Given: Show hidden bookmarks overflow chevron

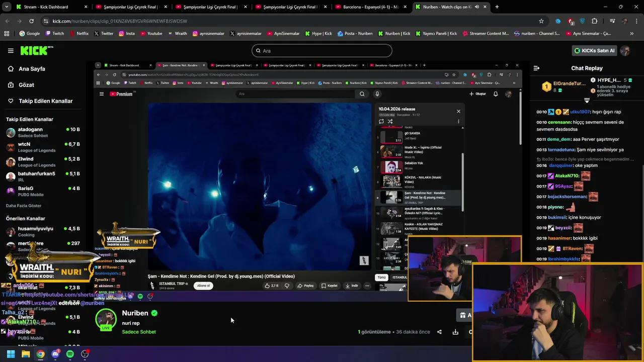Looking at the screenshot, I should pos(632,34).
